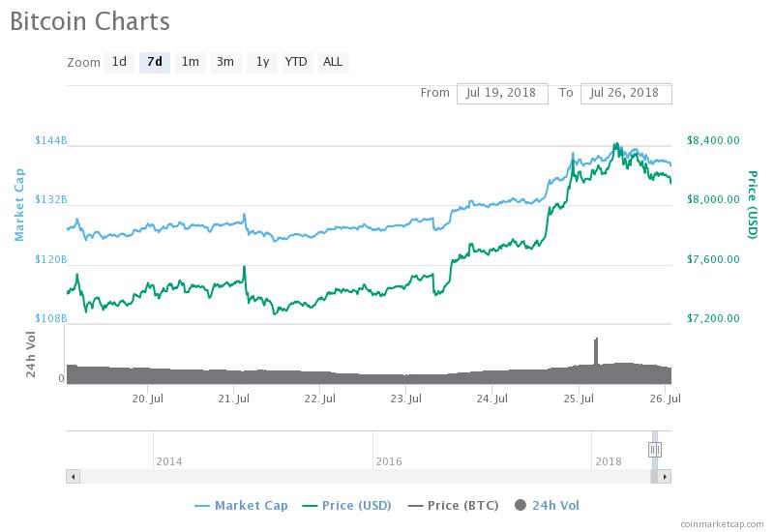Click the Market Cap axis title

coord(18,204)
